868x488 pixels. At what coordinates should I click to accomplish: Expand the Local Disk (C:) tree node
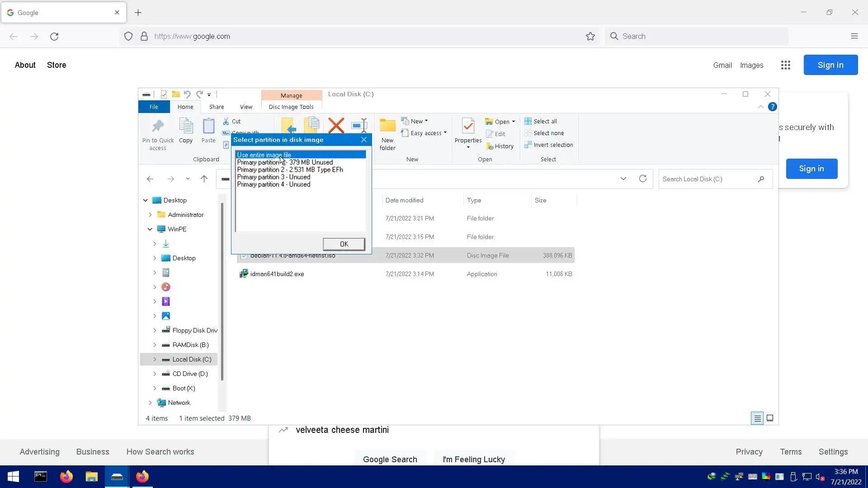(x=155, y=360)
